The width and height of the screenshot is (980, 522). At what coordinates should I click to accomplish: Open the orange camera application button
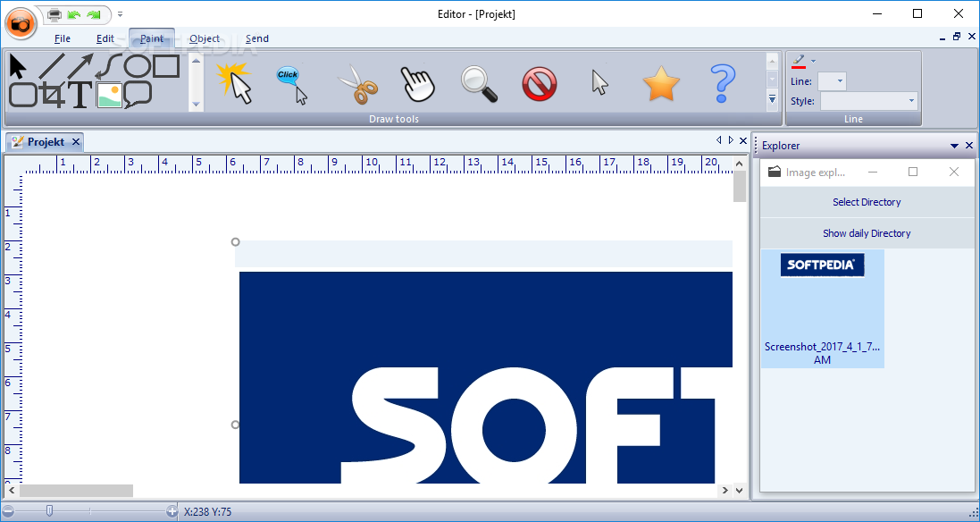[21, 23]
